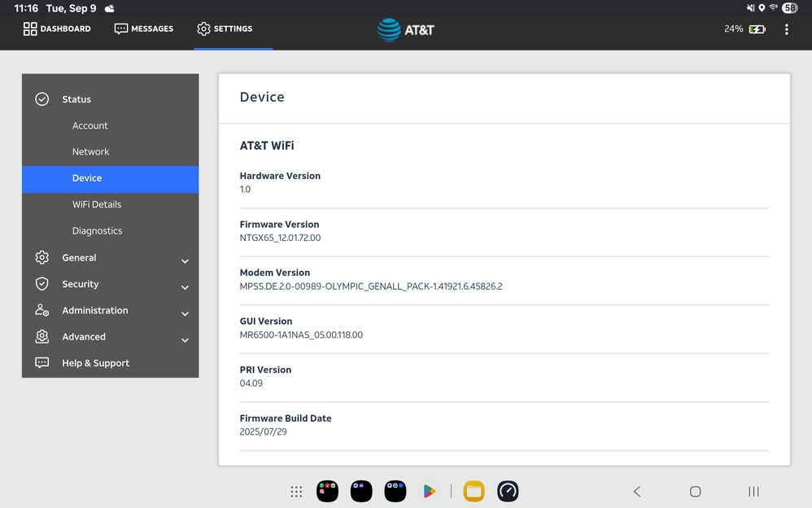Open the three-dot overflow menu
The width and height of the screenshot is (812, 508).
[786, 29]
